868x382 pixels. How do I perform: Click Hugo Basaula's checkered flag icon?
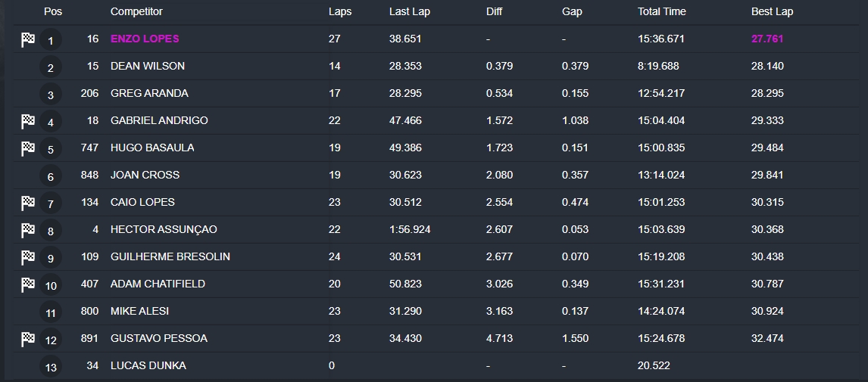28,148
